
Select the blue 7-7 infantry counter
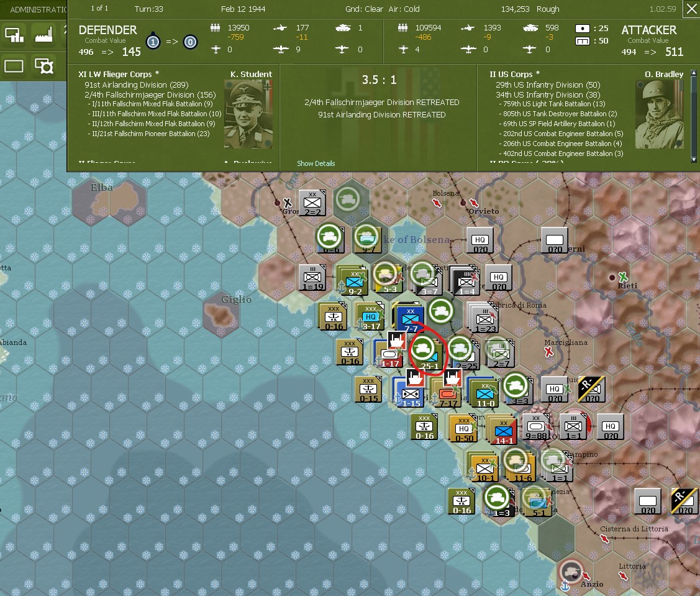(409, 318)
